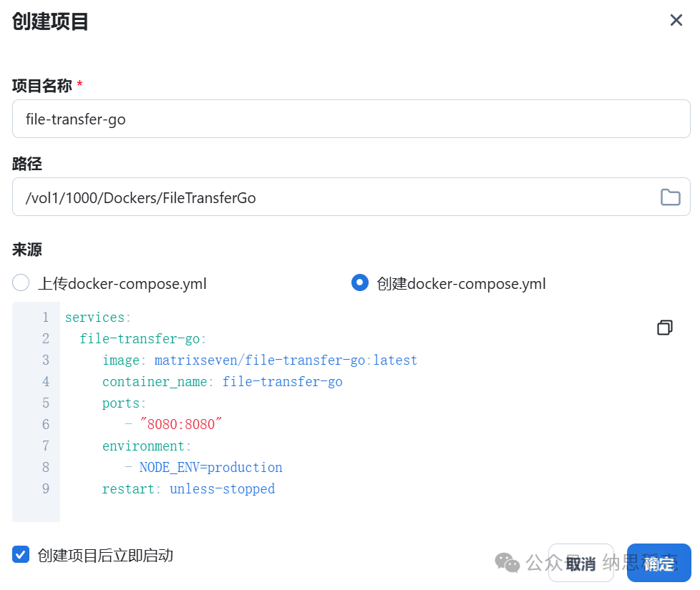Close the create project dialog

pos(676,20)
